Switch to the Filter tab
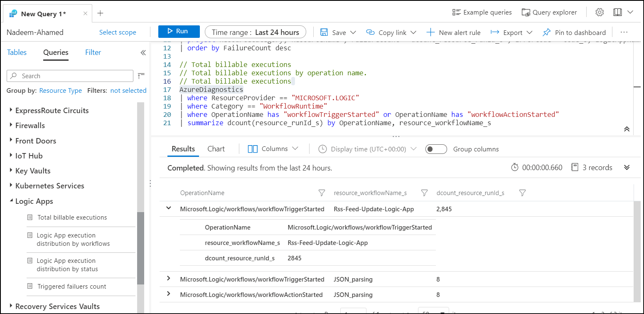The width and height of the screenshot is (644, 314). click(x=93, y=52)
